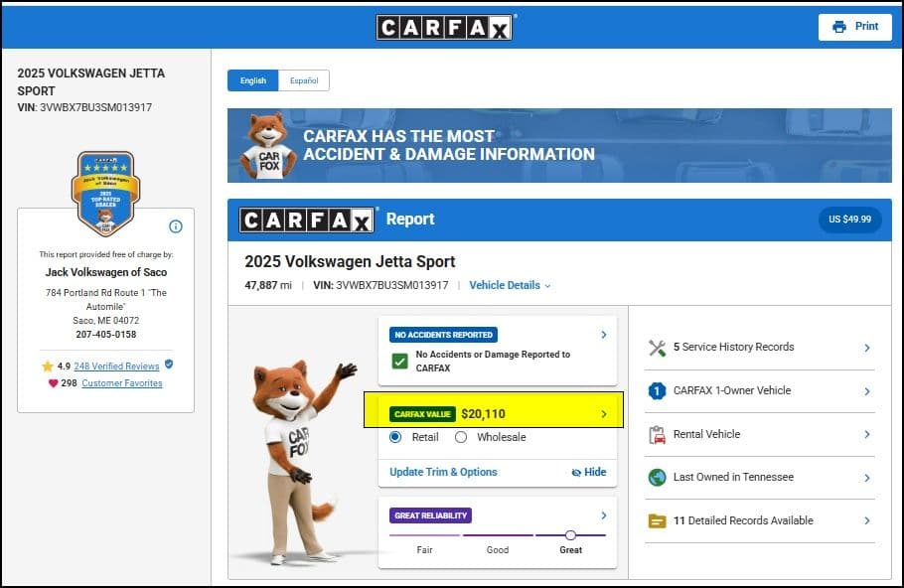Open the CARFAX Value chevron
Screen dimensions: 904x588
(604, 414)
